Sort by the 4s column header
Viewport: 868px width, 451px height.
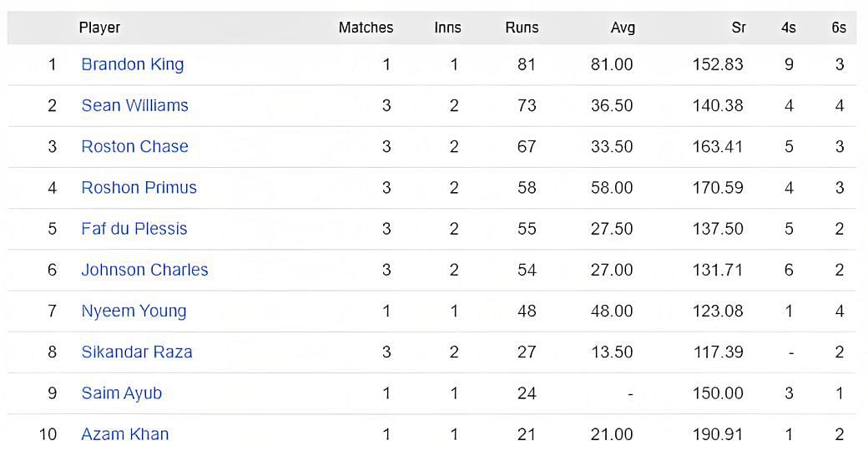tap(788, 28)
